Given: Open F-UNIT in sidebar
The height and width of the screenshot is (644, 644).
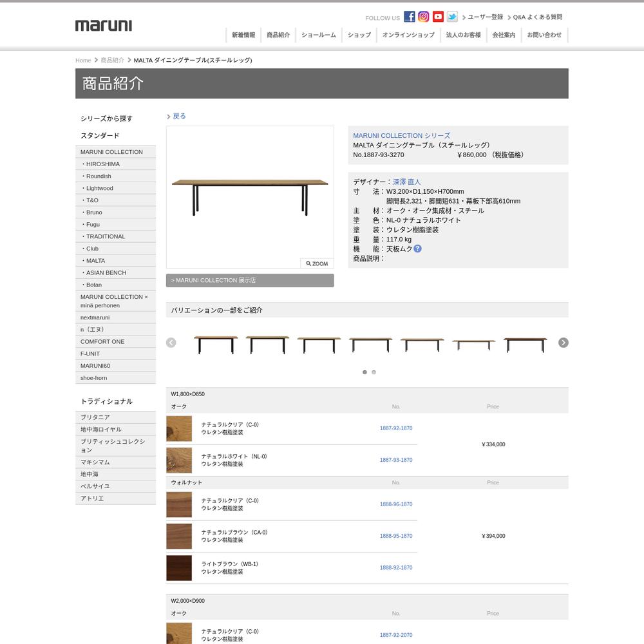Looking at the screenshot, I should (x=115, y=354).
